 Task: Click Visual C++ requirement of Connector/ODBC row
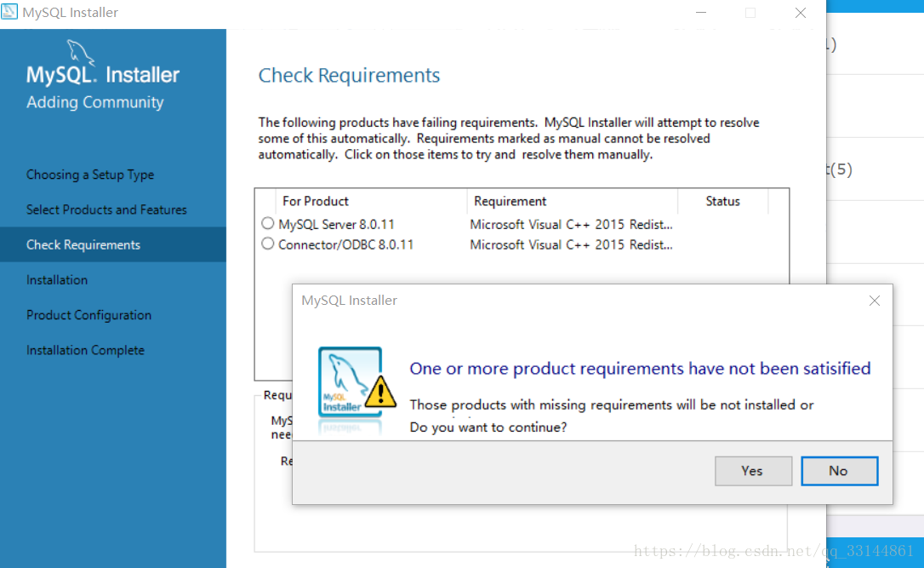click(x=571, y=244)
